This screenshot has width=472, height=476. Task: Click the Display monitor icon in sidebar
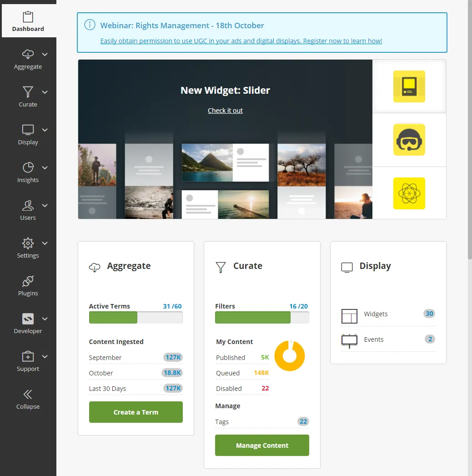[28, 130]
